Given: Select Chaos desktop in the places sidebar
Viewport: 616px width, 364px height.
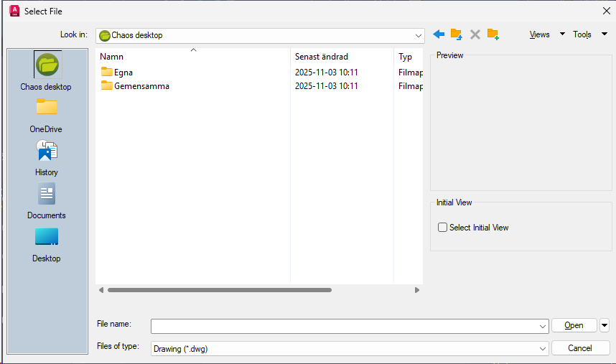Looking at the screenshot, I should (47, 72).
